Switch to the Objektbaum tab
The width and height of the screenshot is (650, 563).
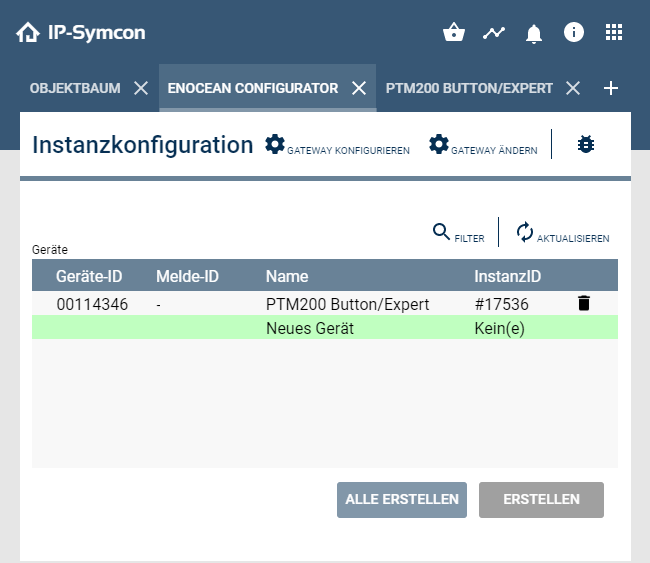point(75,88)
